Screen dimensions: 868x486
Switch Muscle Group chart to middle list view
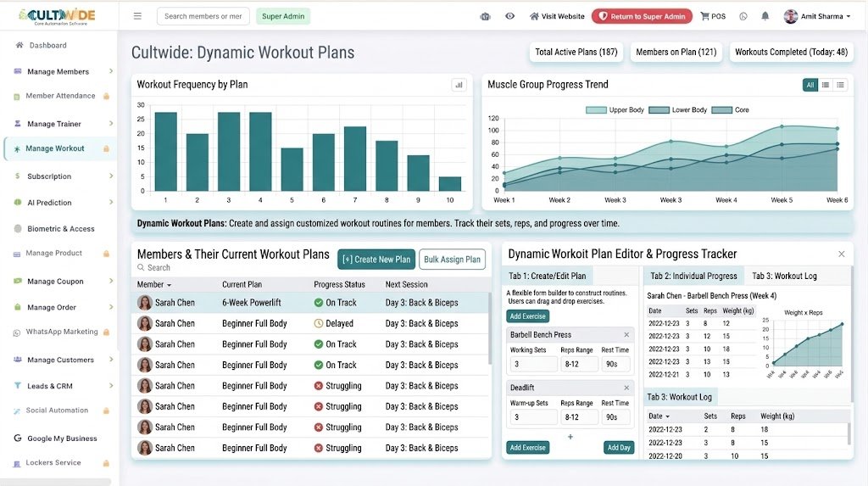click(x=826, y=85)
